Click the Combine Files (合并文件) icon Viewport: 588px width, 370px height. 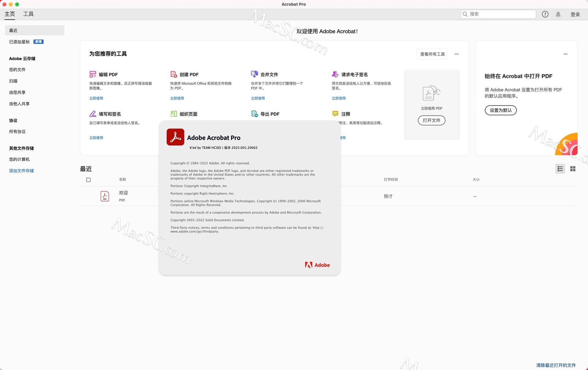(x=254, y=74)
